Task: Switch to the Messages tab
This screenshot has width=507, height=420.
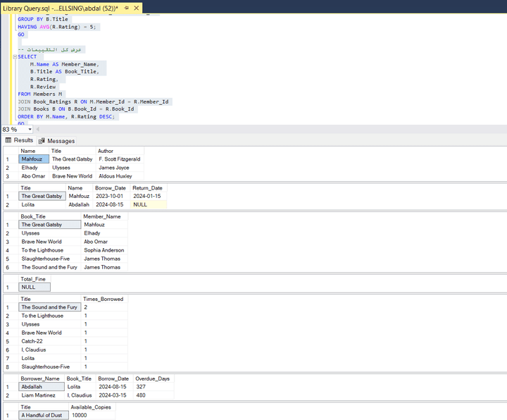Action: (60, 141)
